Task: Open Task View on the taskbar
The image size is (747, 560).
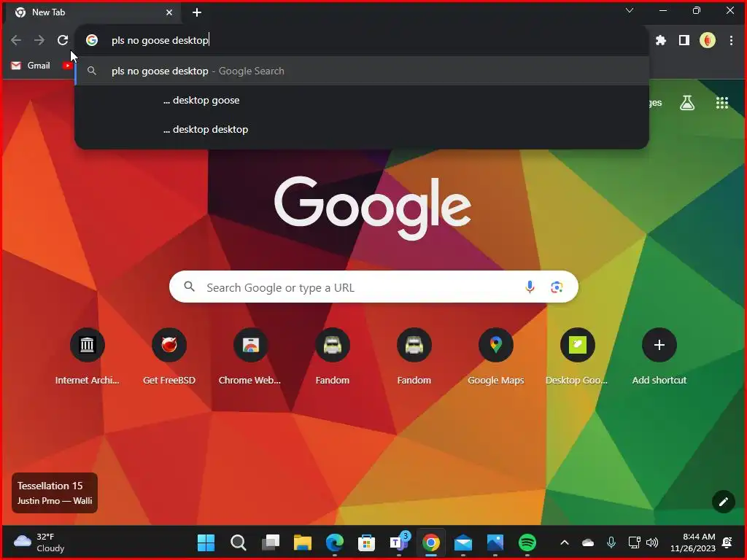Action: [271, 542]
